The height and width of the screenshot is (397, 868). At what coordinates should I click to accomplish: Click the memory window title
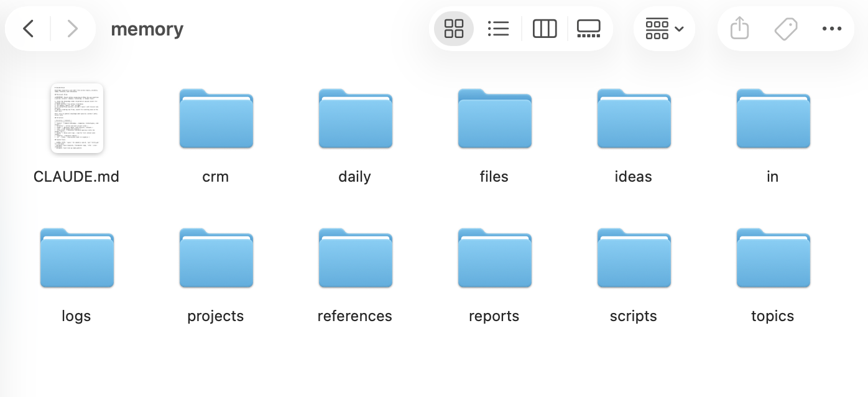(x=147, y=29)
